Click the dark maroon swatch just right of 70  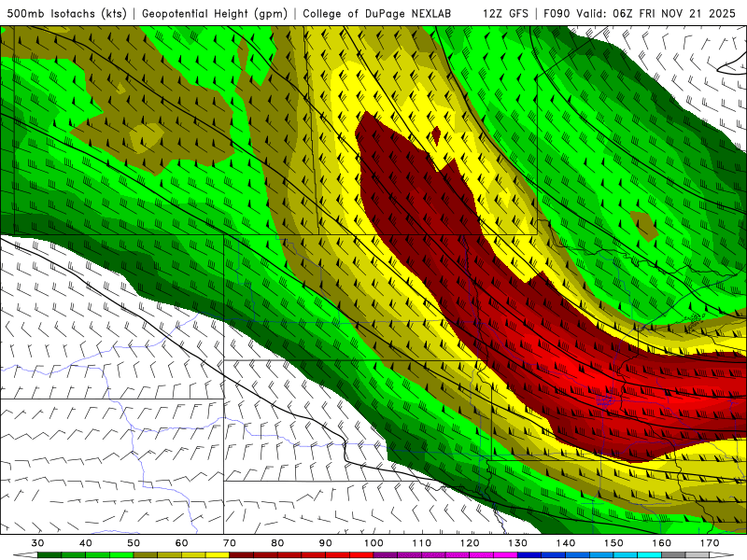[242, 555]
